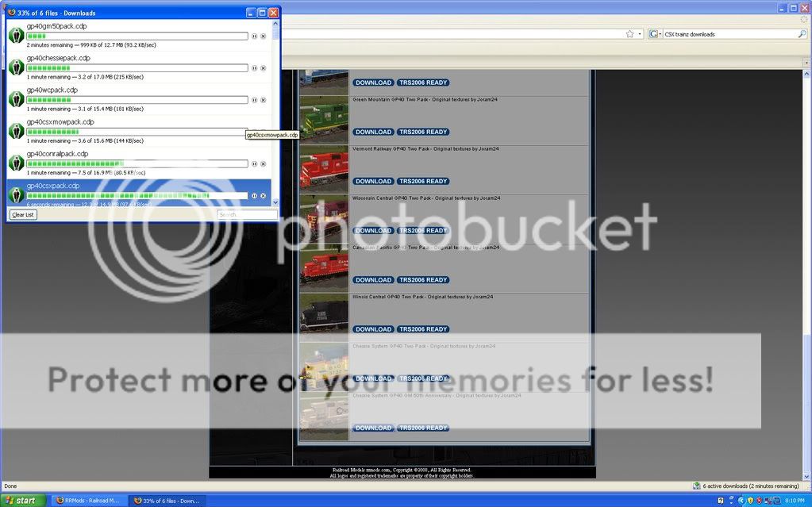812x507 pixels.
Task: Click DOWNLOAD for Chessie GM 50th Anniversary
Action: (373, 428)
